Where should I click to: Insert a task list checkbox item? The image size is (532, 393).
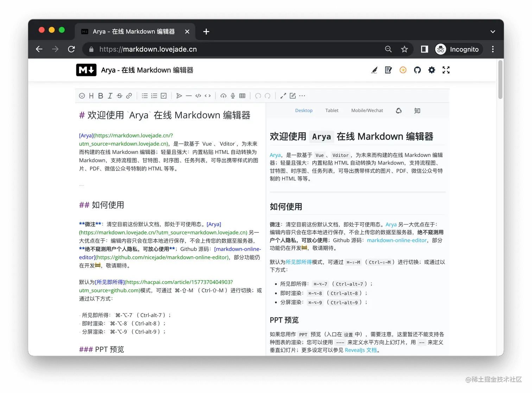(x=163, y=96)
